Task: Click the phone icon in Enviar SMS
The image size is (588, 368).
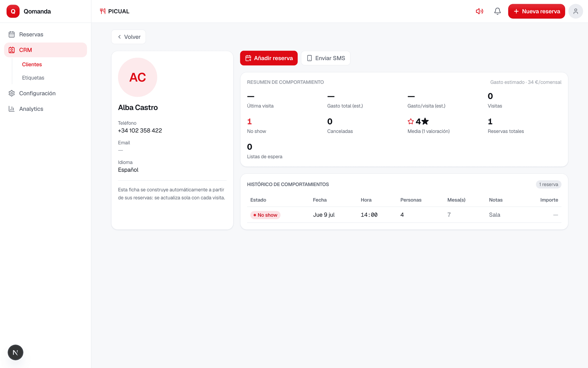Action: (309, 58)
